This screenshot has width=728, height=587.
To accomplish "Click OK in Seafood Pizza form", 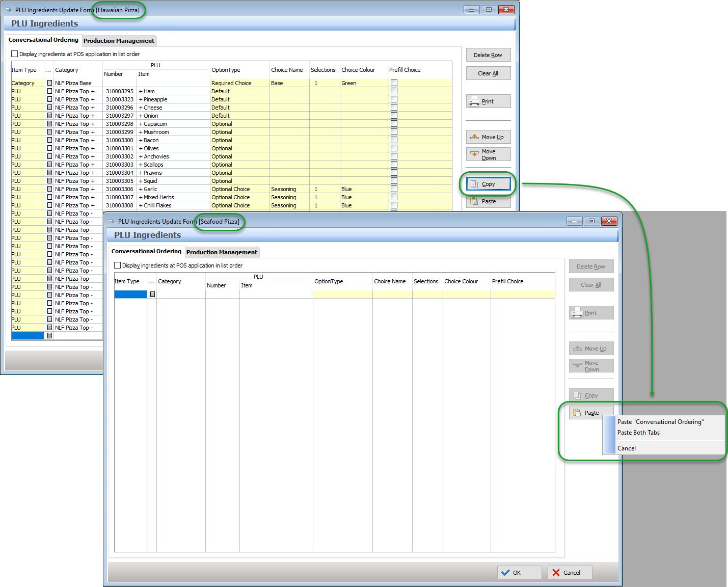I will (x=519, y=573).
